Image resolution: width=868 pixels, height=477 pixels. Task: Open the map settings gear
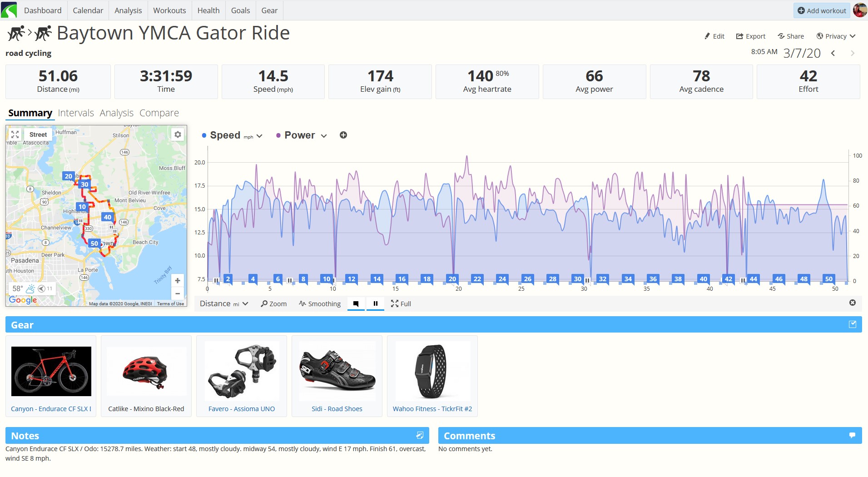pyautogui.click(x=178, y=134)
